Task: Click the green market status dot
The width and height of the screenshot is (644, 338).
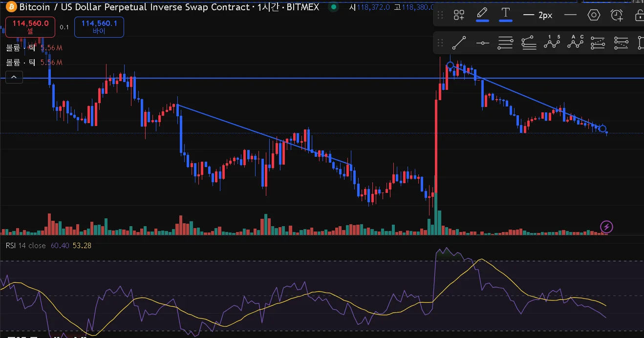Action: coord(334,7)
